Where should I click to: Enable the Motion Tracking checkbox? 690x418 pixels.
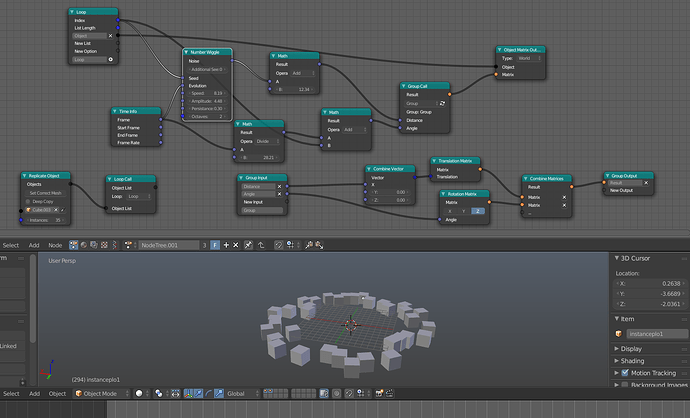click(x=625, y=373)
